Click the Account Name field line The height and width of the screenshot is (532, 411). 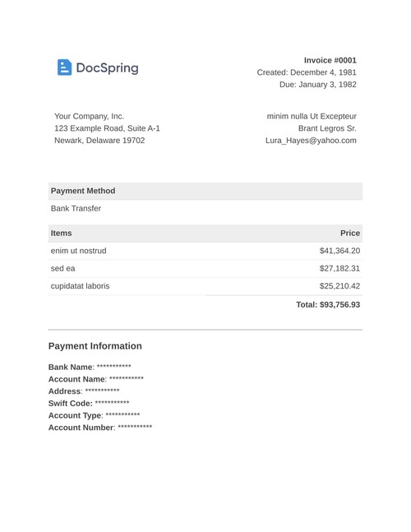(x=96, y=379)
